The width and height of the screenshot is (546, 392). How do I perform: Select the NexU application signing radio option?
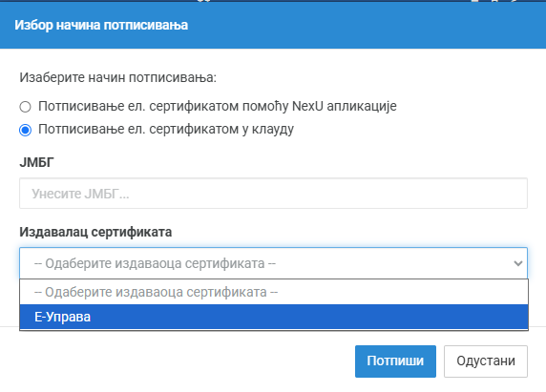click(x=25, y=107)
